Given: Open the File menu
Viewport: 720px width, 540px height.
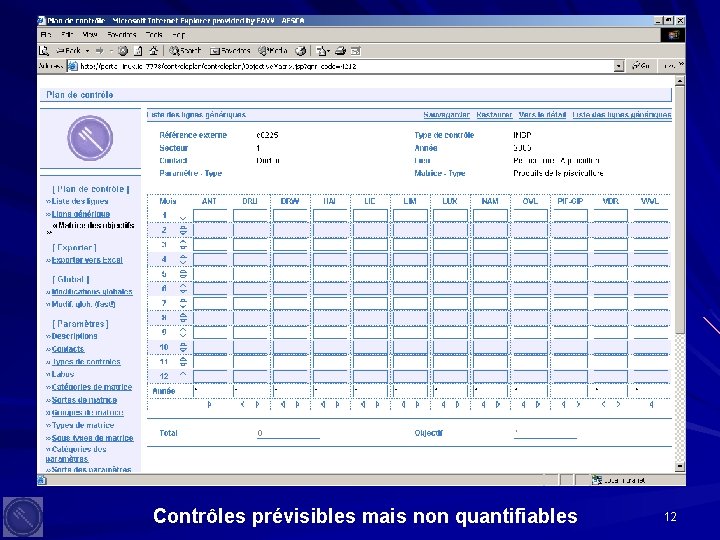Looking at the screenshot, I should 45,34.
